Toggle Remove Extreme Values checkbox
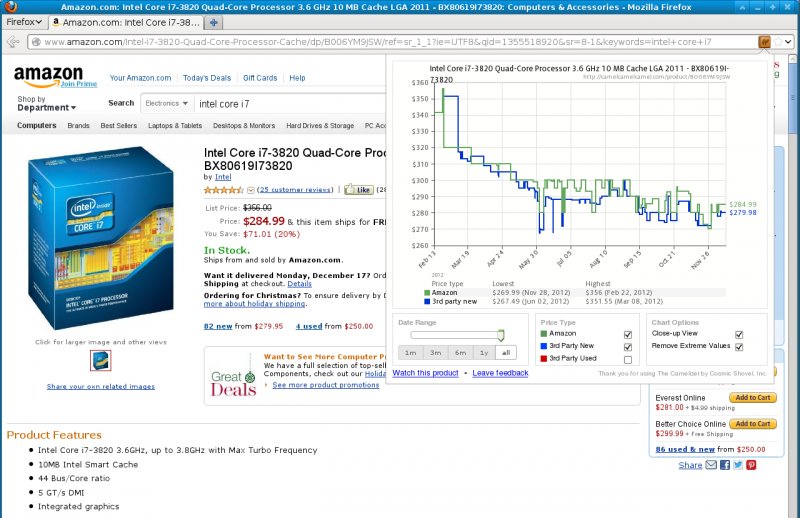 tap(739, 347)
